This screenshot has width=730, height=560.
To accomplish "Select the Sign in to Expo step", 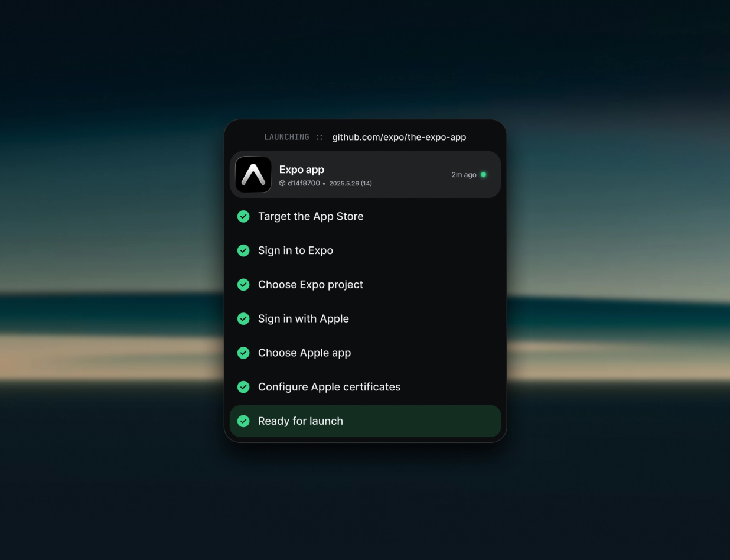I will click(365, 250).
